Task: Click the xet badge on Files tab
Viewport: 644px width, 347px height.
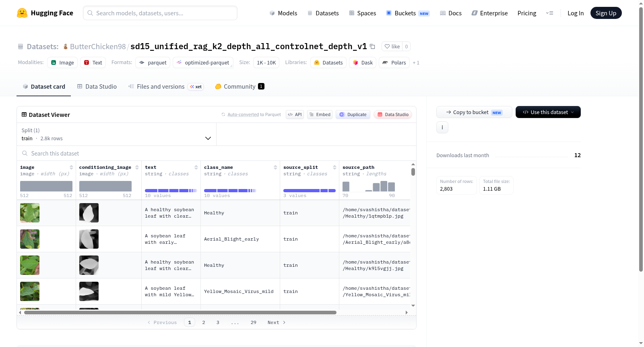Action: click(x=196, y=87)
